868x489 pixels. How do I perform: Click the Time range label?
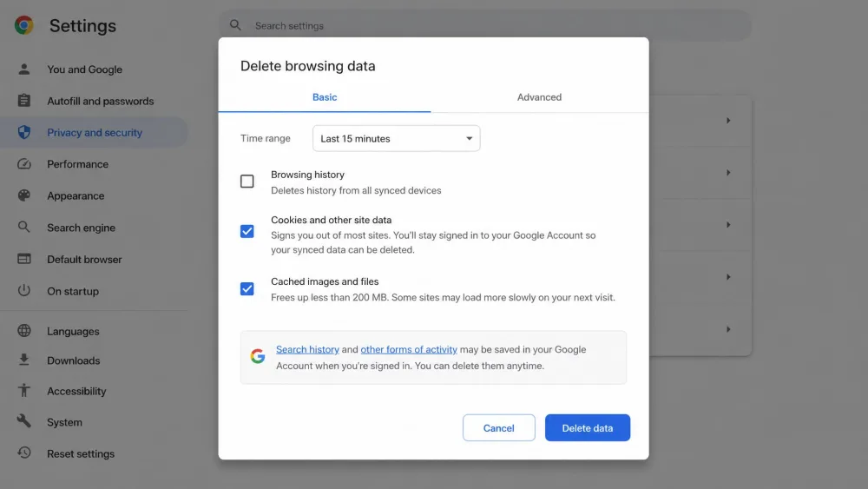[265, 138]
